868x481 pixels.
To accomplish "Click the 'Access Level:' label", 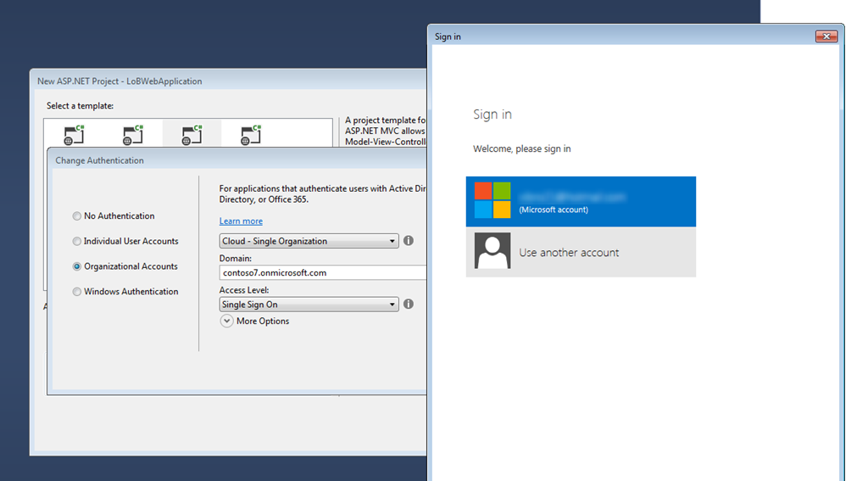I will [243, 290].
